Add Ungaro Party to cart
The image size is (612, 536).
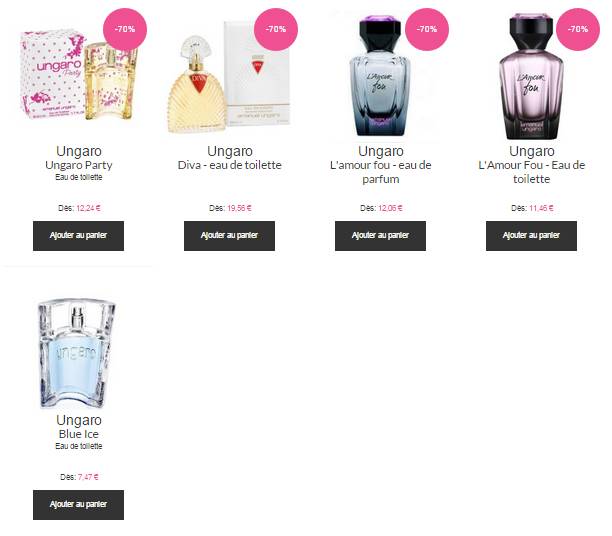pos(78,236)
